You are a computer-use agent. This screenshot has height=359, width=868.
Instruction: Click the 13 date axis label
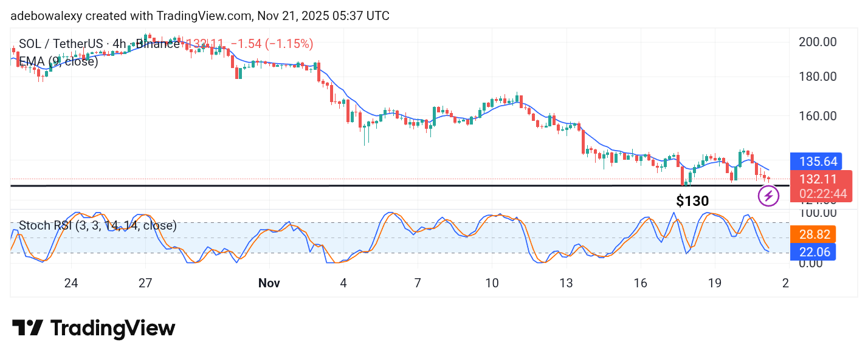(566, 283)
